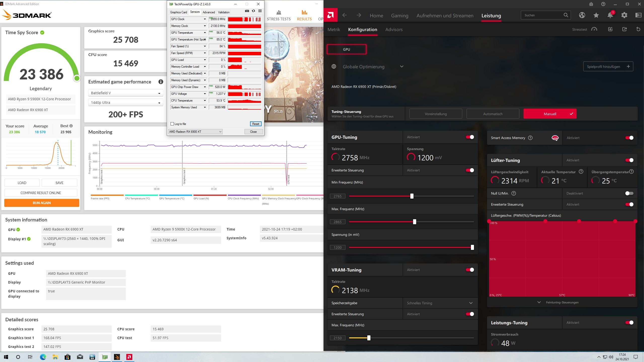Image resolution: width=644 pixels, height=362 pixels.
Task: Open the Battlefield V game dropdown
Action: 126,93
